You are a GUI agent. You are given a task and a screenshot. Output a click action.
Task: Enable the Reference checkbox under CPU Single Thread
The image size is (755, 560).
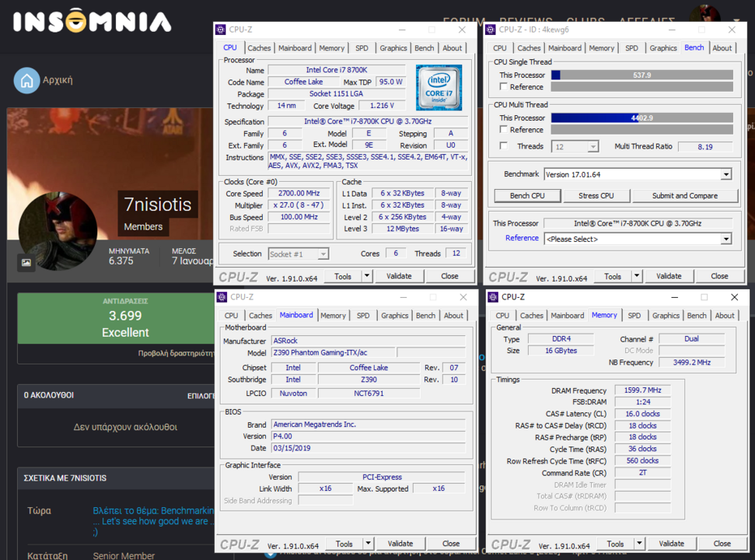pyautogui.click(x=504, y=86)
